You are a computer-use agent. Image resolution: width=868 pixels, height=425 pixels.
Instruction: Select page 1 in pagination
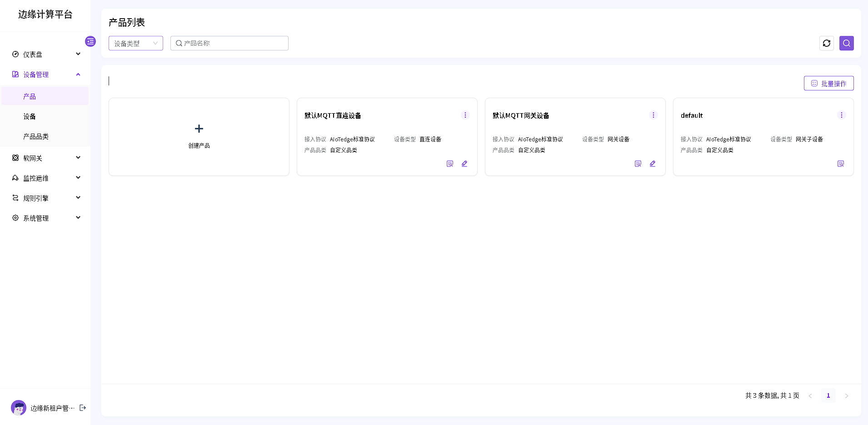click(x=828, y=395)
